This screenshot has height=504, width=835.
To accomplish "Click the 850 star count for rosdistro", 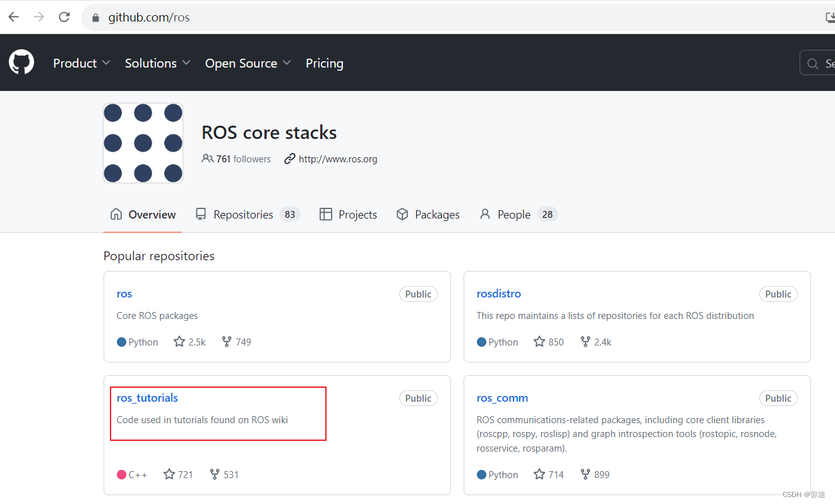I will tap(556, 342).
